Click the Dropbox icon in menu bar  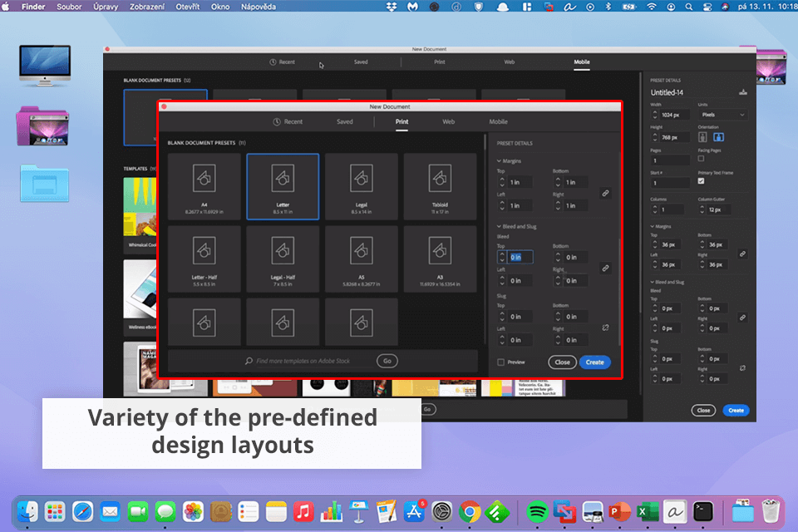(x=392, y=7)
